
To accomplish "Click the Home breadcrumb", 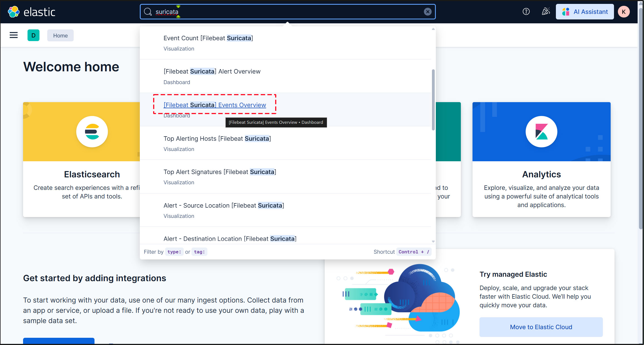I will pos(60,36).
